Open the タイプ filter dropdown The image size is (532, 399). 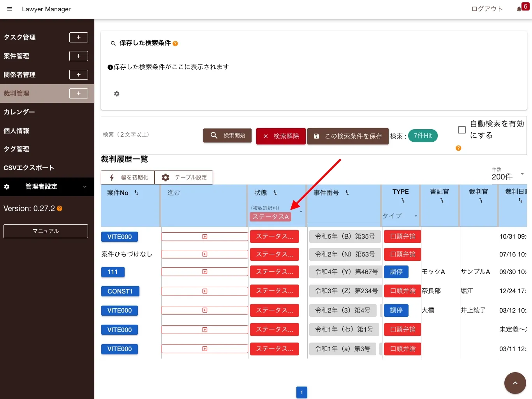coord(416,216)
